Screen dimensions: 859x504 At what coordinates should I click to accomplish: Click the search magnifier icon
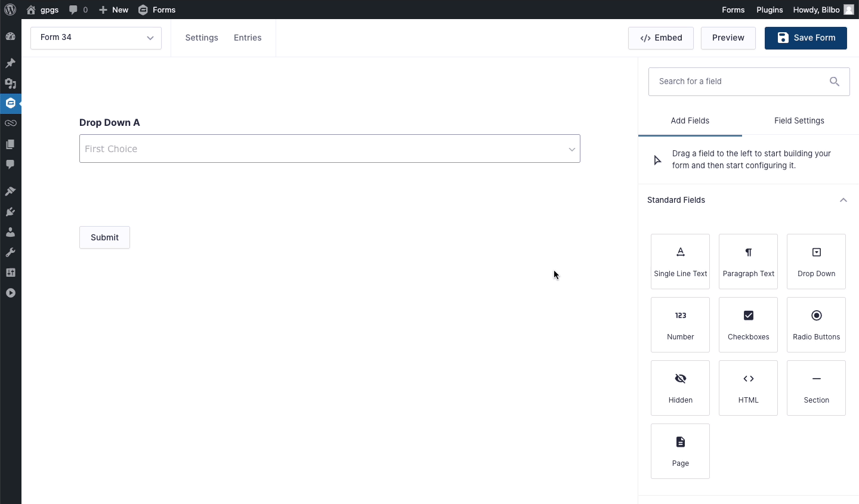coord(835,82)
